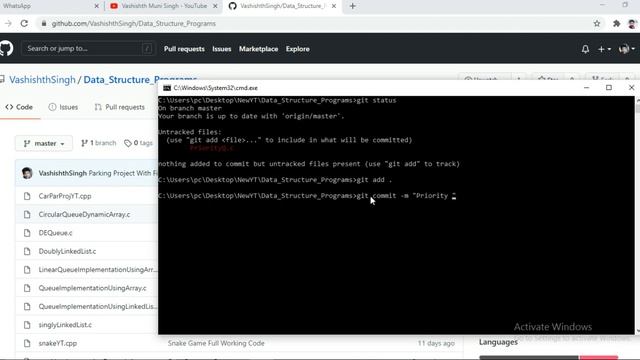Close the GitHub Data_Structure tab
Screen dimensions: 640x360
[x=334, y=6]
